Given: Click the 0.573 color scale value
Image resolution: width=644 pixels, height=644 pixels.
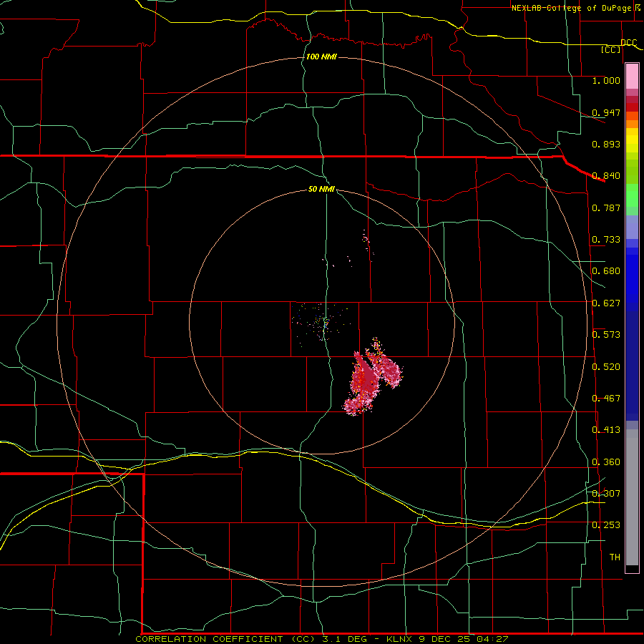Looking at the screenshot, I should (606, 335).
